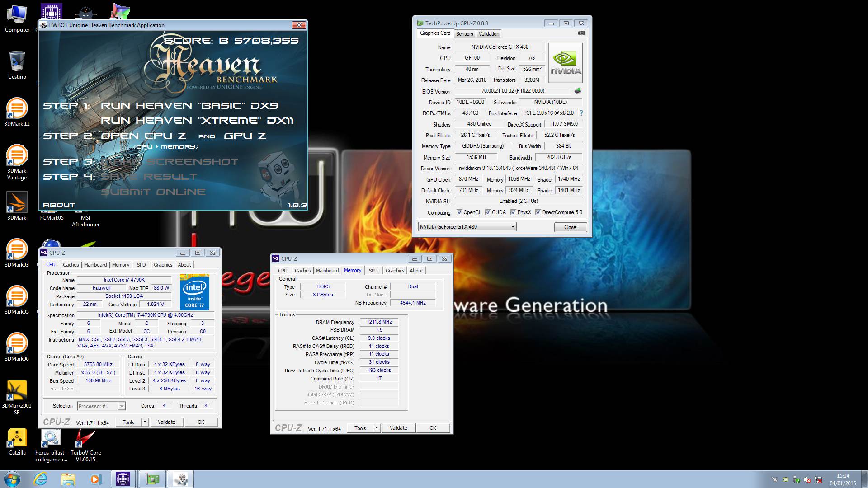
Task: Click the Submit Online option
Action: (153, 192)
